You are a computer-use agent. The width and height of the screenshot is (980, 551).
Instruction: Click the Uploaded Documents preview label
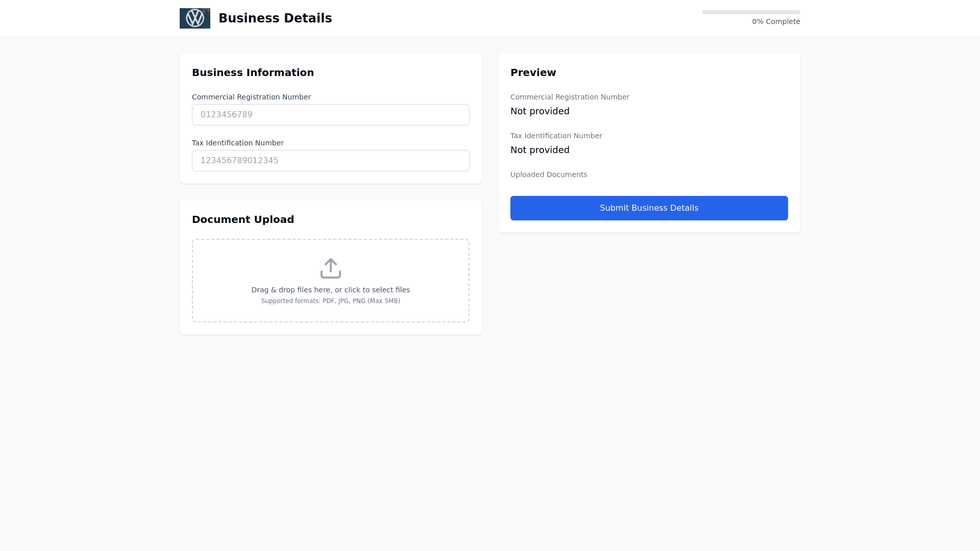click(548, 174)
